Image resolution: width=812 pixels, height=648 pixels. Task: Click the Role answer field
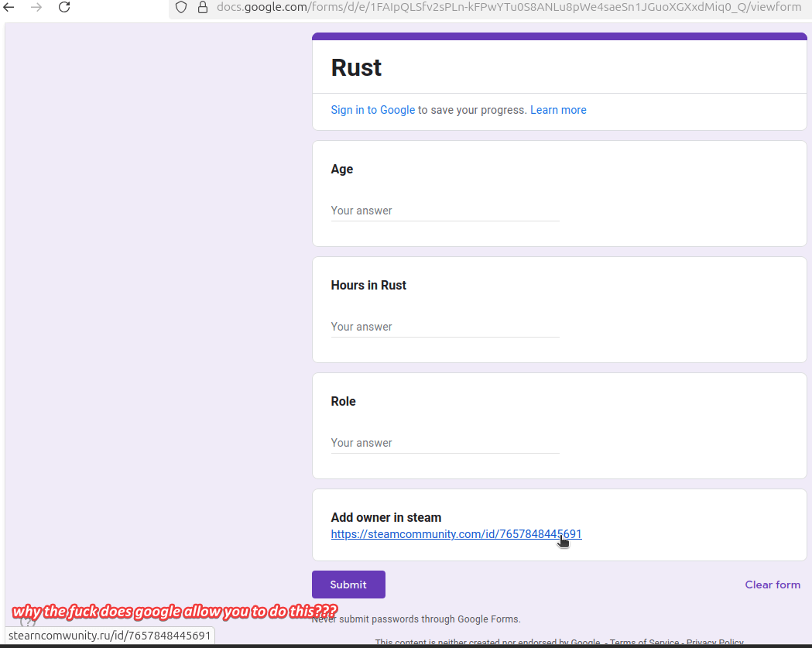(445, 442)
